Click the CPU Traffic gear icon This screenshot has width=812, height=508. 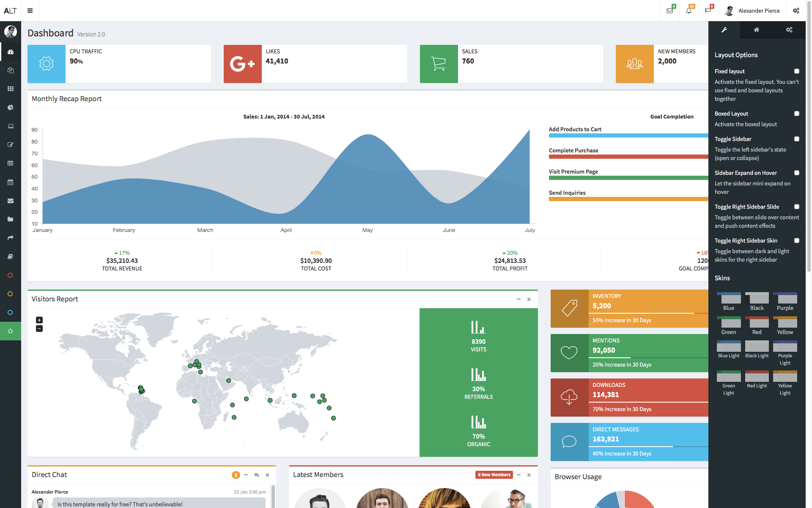(x=46, y=63)
